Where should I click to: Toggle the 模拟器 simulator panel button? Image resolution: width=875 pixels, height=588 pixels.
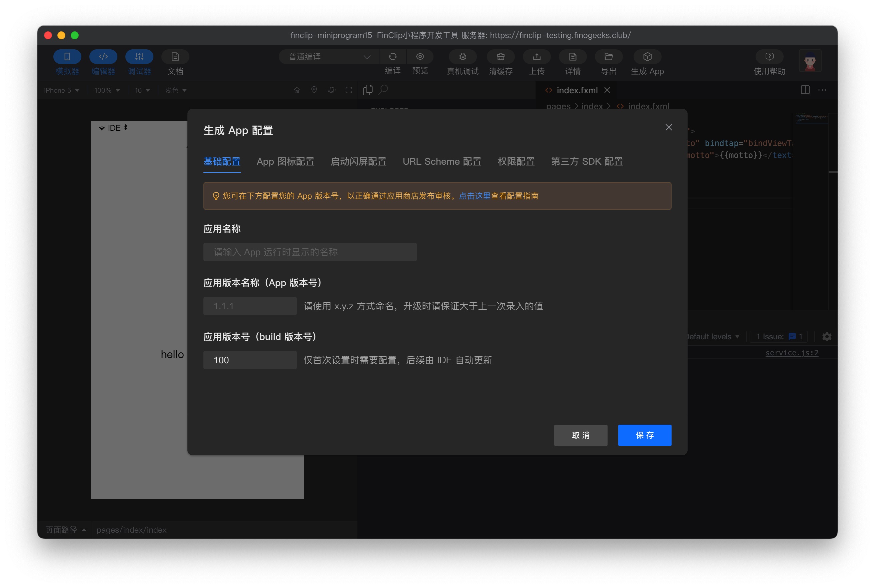pos(67,57)
